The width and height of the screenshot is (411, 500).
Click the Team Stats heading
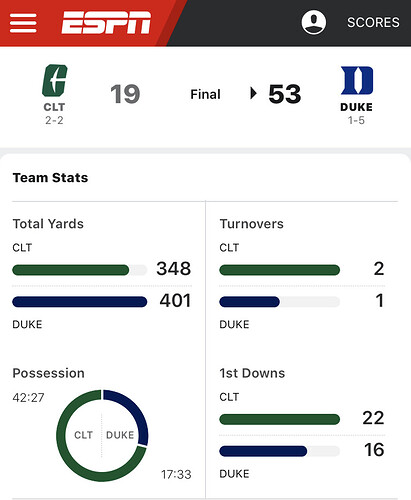pyautogui.click(x=50, y=178)
